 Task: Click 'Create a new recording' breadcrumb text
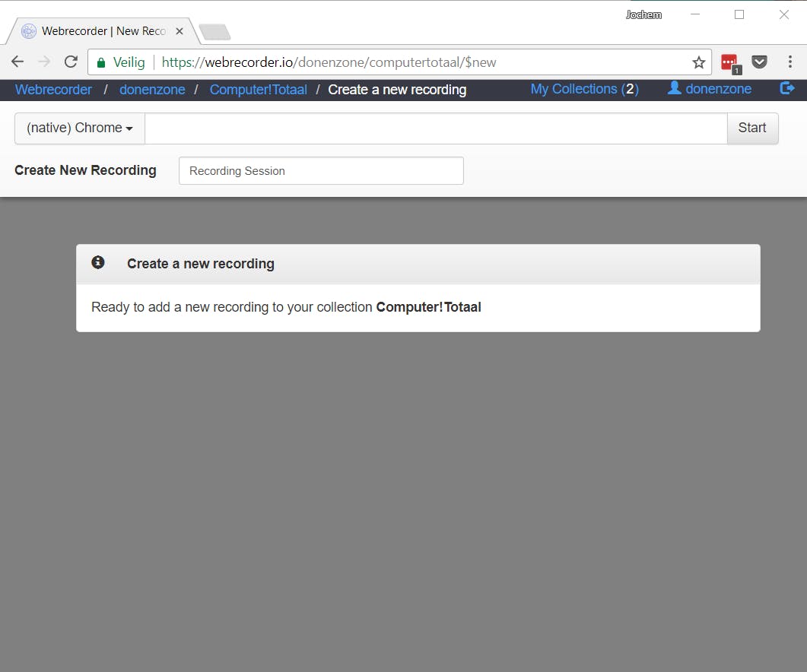pyautogui.click(x=397, y=90)
